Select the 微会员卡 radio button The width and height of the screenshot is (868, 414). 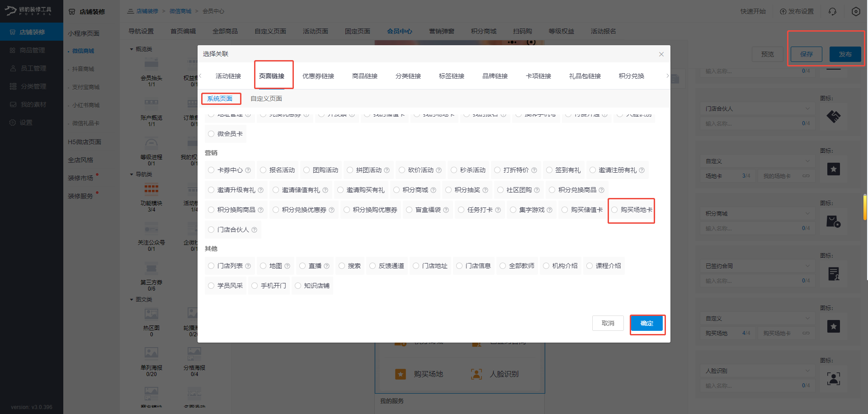click(x=211, y=134)
